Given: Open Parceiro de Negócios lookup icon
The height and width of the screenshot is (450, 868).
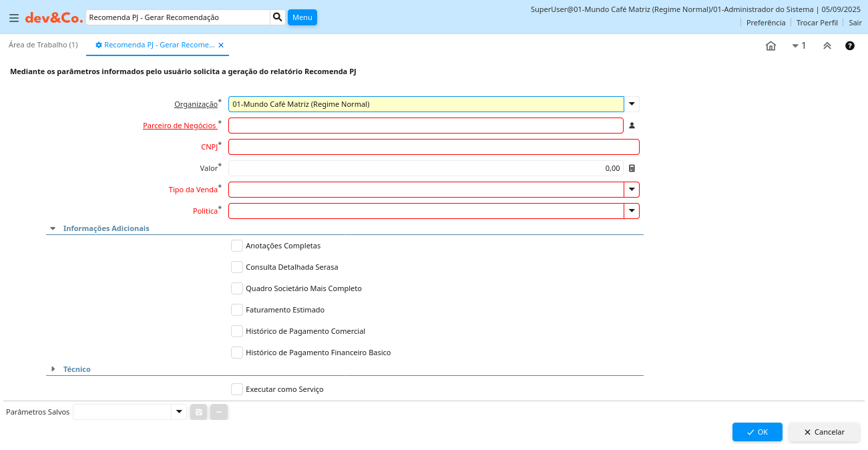Looking at the screenshot, I should (x=632, y=126).
